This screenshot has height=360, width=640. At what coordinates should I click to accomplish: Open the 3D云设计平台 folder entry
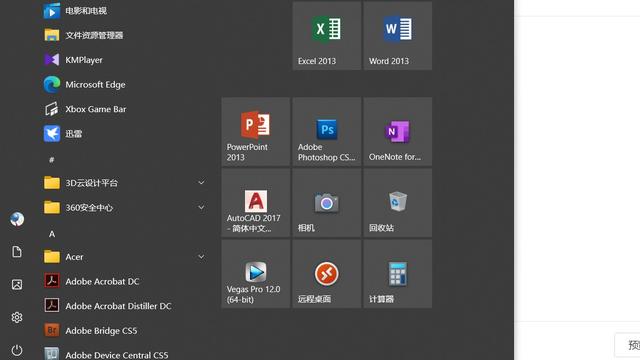(124, 183)
